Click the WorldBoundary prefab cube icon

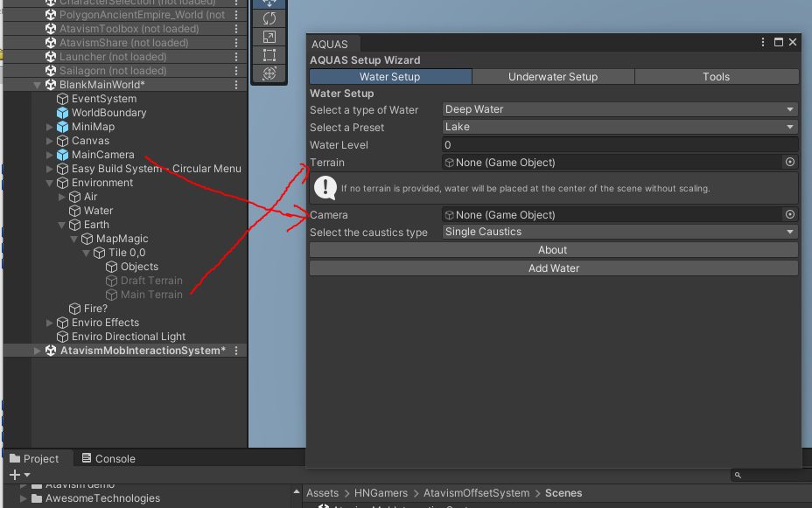coord(63,112)
